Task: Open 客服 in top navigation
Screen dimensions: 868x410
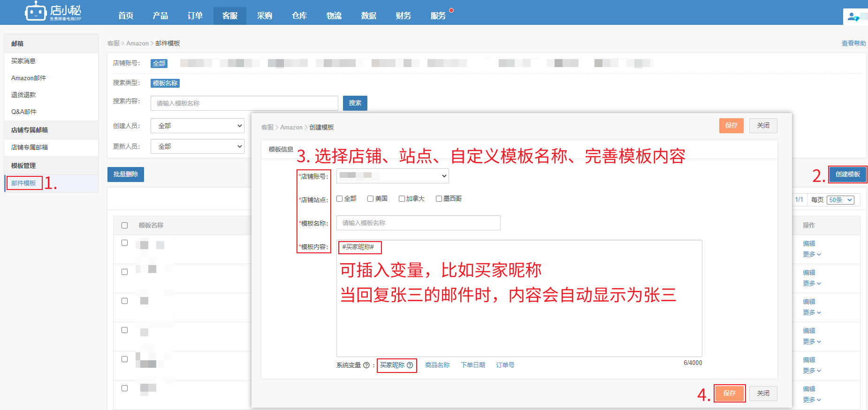Action: coord(230,15)
